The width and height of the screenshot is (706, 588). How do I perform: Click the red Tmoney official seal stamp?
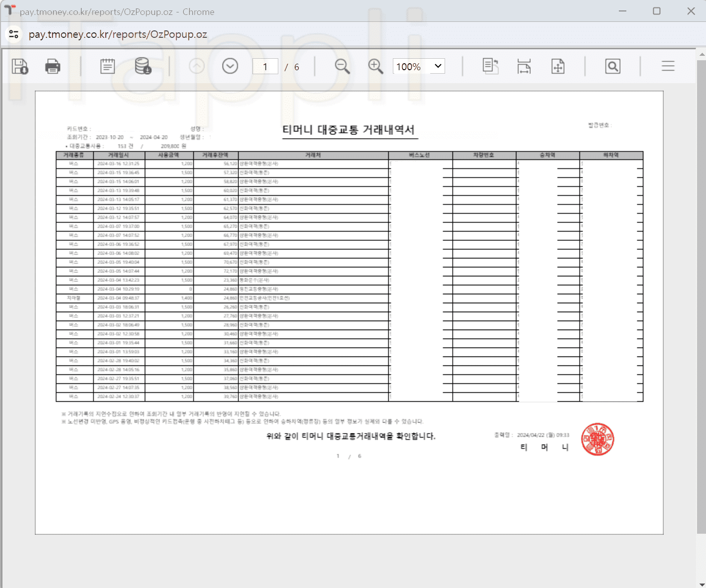click(x=597, y=440)
